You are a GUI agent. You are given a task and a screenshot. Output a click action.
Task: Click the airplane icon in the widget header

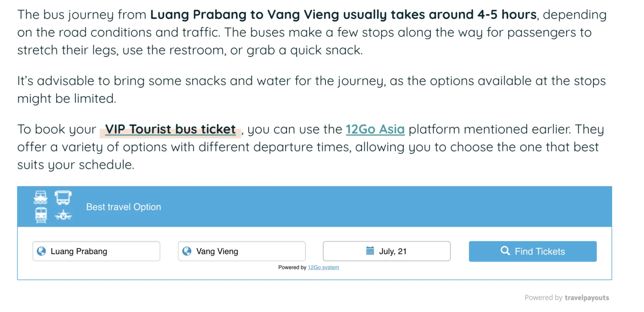[x=63, y=215]
